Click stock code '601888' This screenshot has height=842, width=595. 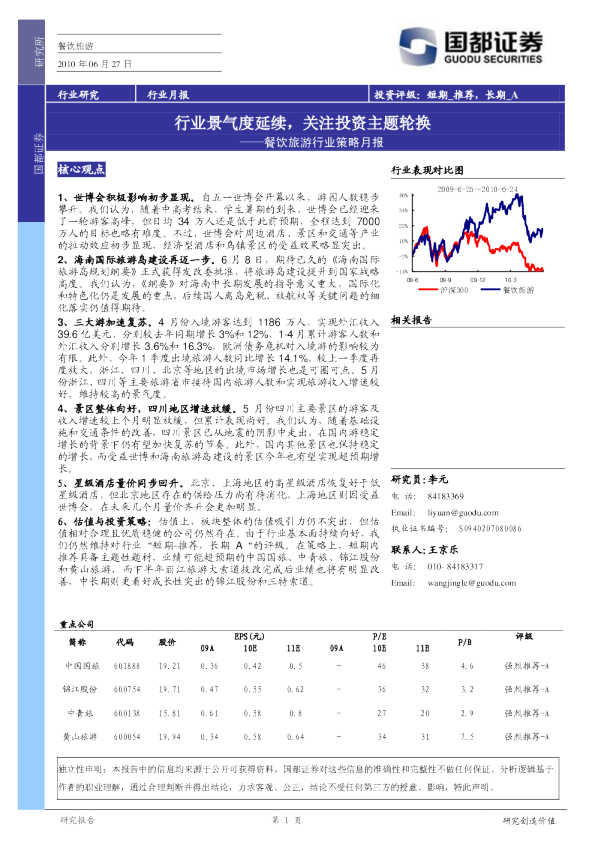coord(127,666)
